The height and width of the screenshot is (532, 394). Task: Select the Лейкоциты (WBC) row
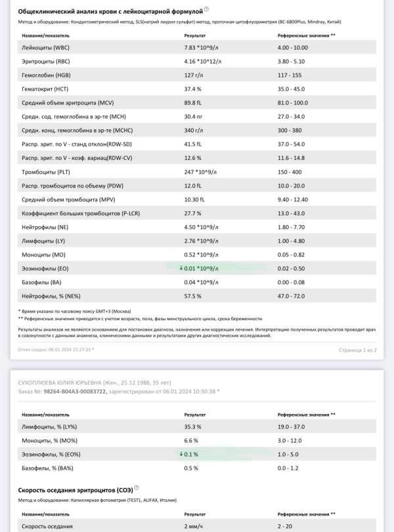tap(197, 48)
